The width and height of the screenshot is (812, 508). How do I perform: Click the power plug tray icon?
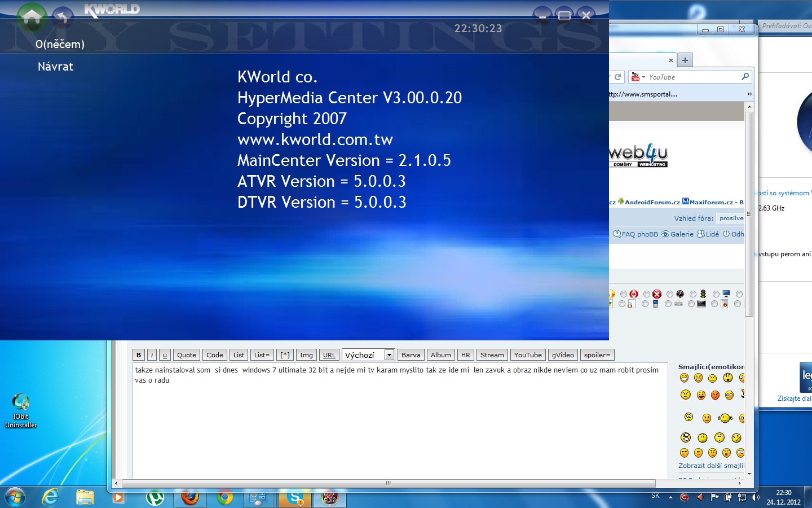point(728,497)
